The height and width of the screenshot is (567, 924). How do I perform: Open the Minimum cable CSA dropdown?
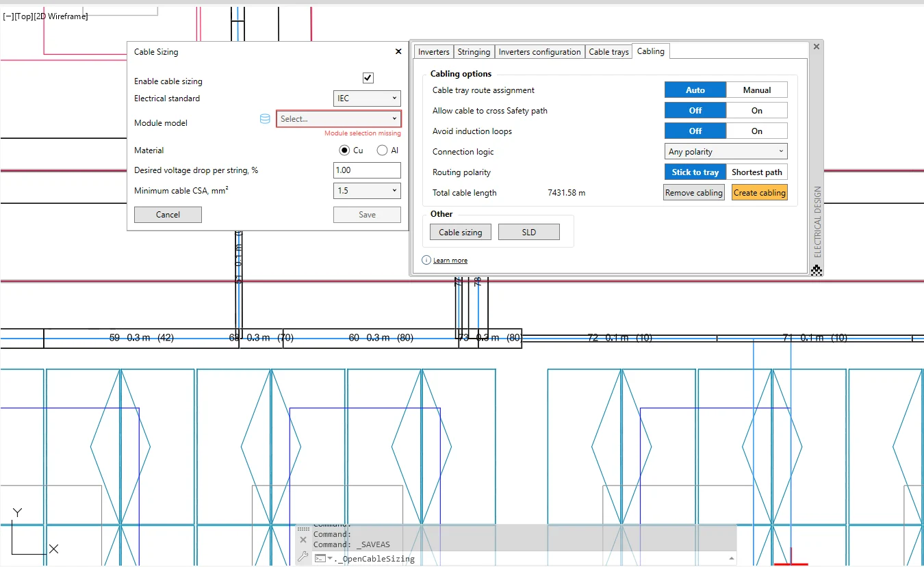click(x=367, y=191)
